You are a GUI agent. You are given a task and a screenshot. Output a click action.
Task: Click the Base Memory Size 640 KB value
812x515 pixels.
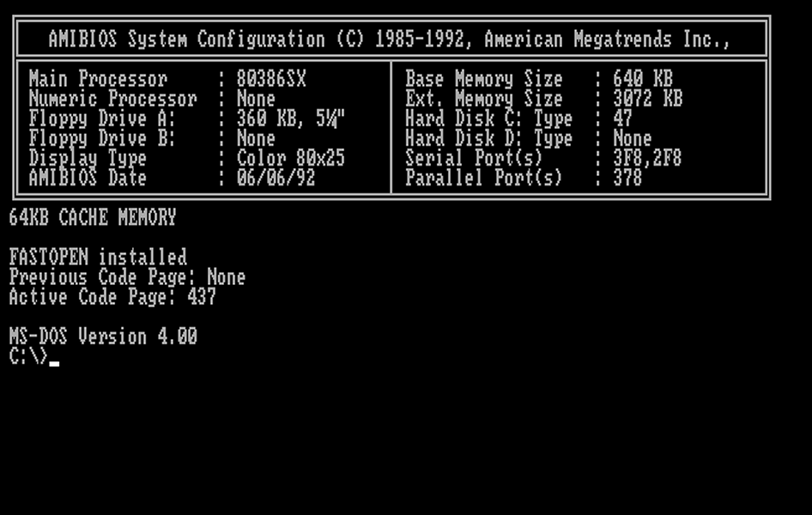point(643,80)
